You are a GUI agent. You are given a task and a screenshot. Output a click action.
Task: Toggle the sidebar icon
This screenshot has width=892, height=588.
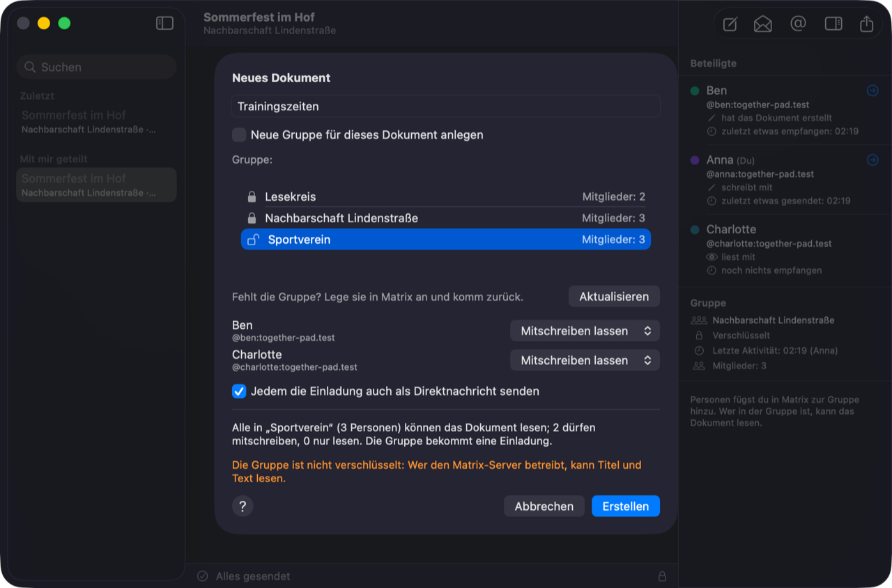click(x=164, y=23)
